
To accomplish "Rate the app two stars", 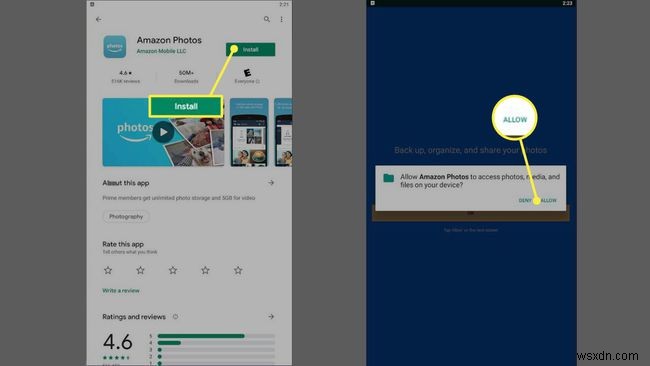I will tap(141, 270).
